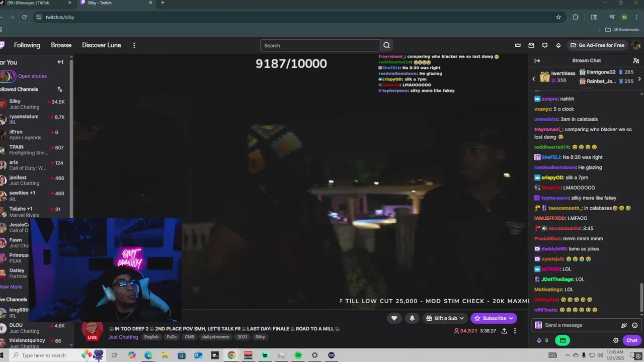Open Chrome media controls icon
This screenshot has width=644, height=362.
pos(612,17)
